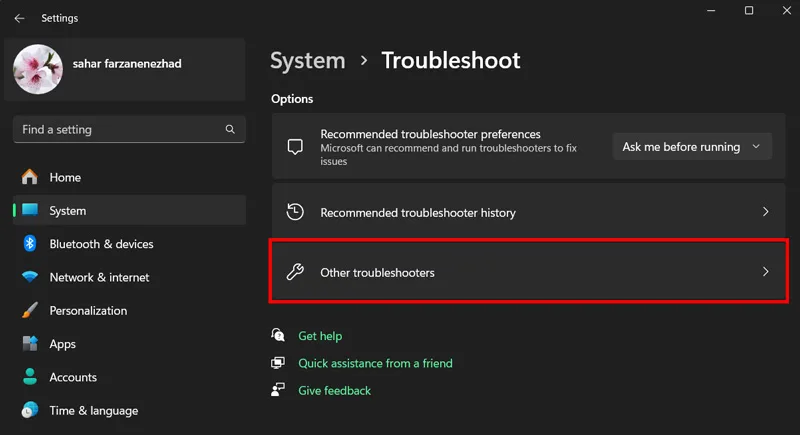800x435 pixels.
Task: Open Bluetooth & devices icon
Action: pyautogui.click(x=30, y=244)
